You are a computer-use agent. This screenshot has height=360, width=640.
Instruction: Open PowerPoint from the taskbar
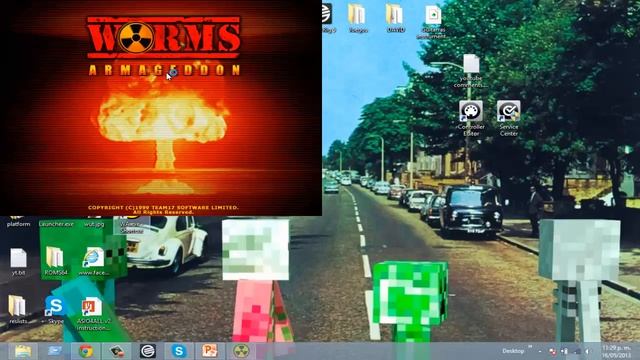[210, 351]
